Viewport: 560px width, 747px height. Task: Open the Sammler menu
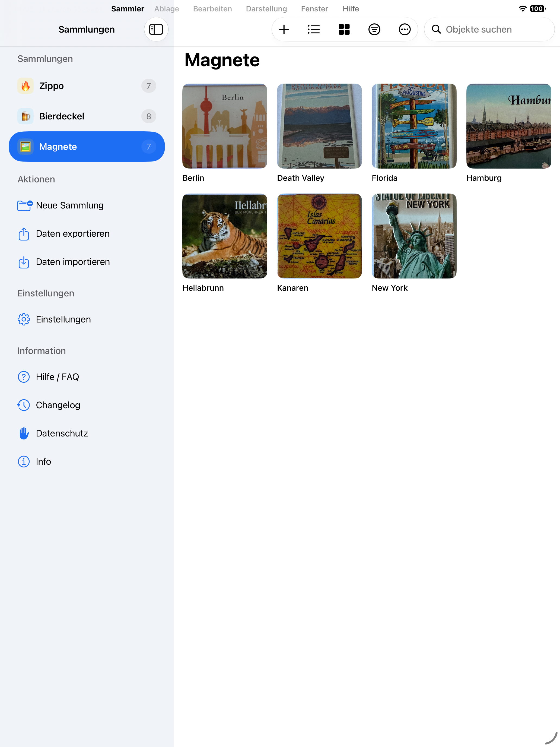[128, 9]
